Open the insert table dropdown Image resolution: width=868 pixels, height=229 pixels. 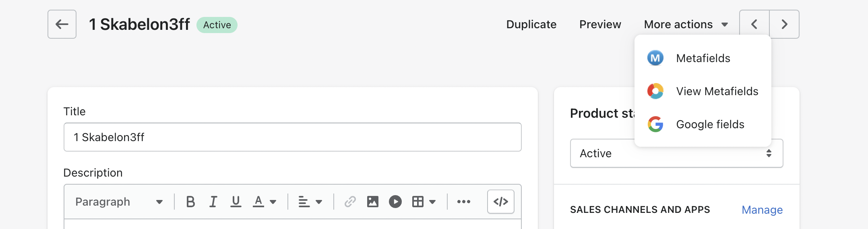(424, 202)
